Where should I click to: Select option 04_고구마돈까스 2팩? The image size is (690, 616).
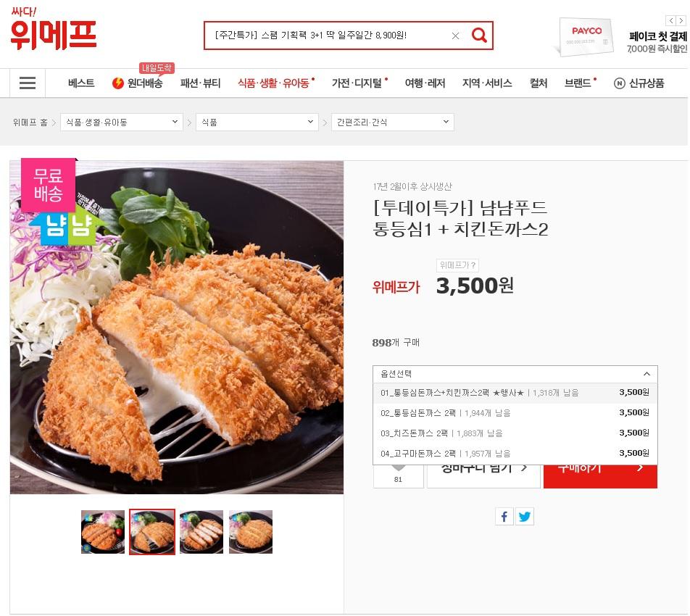[x=515, y=453]
